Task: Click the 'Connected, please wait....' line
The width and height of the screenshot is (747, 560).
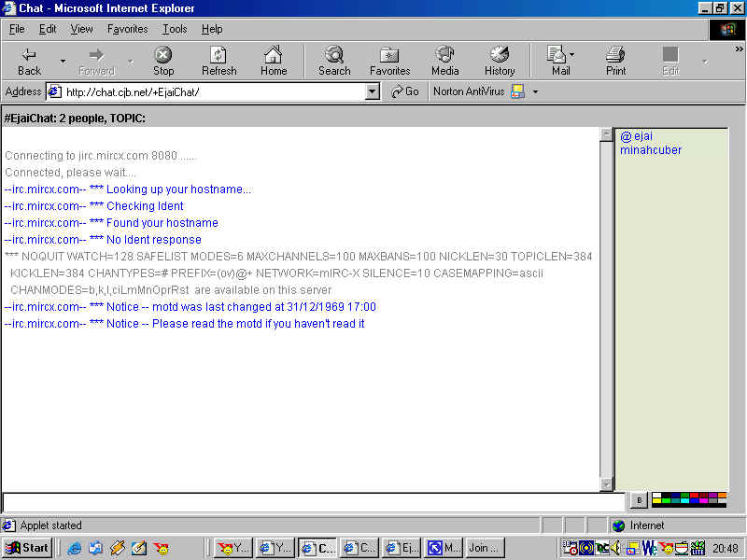Action: (x=71, y=173)
